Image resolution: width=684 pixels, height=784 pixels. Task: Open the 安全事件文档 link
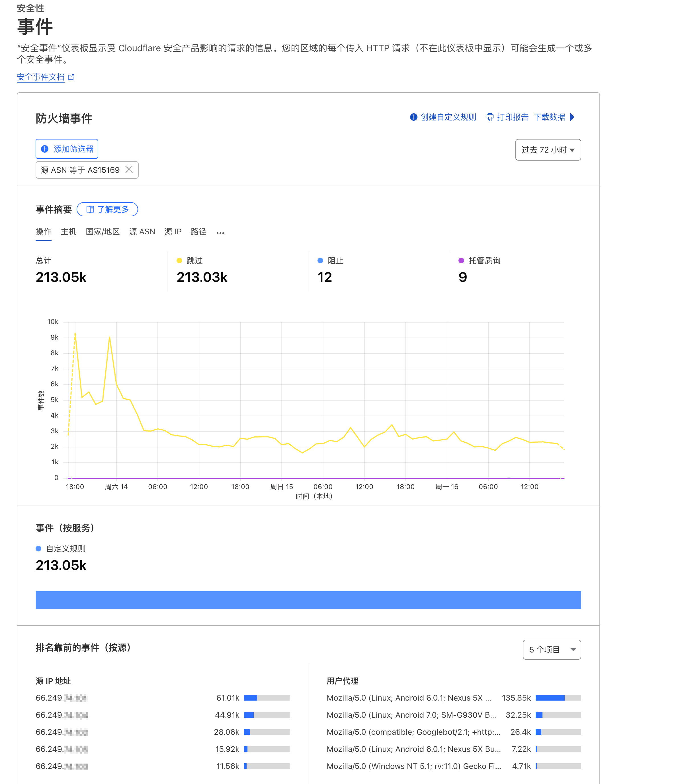point(41,77)
